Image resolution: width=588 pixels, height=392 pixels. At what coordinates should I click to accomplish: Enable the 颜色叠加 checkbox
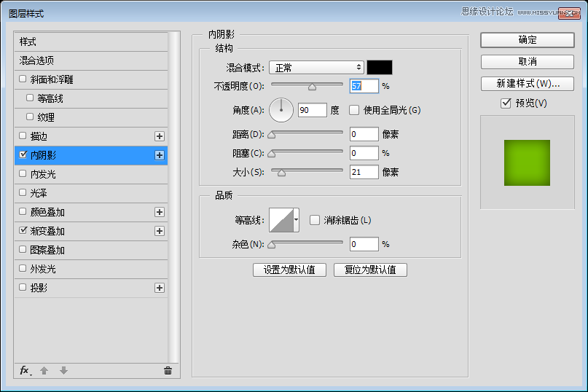[23, 211]
